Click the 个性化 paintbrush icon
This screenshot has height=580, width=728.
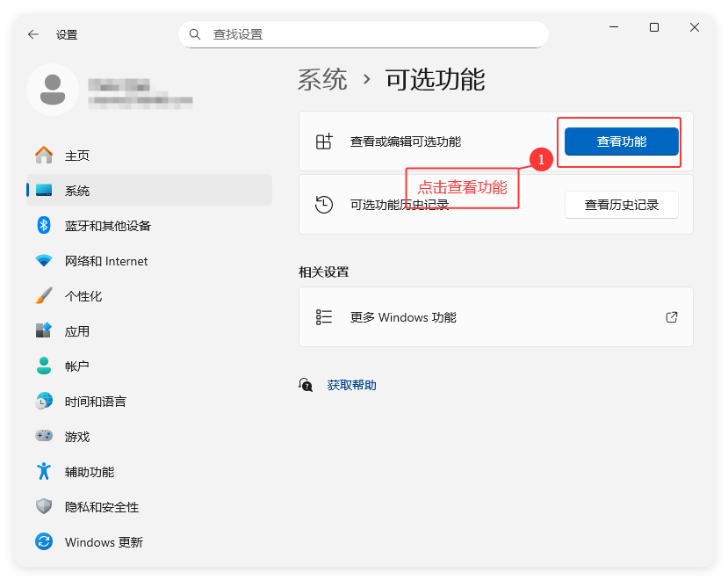tap(44, 296)
